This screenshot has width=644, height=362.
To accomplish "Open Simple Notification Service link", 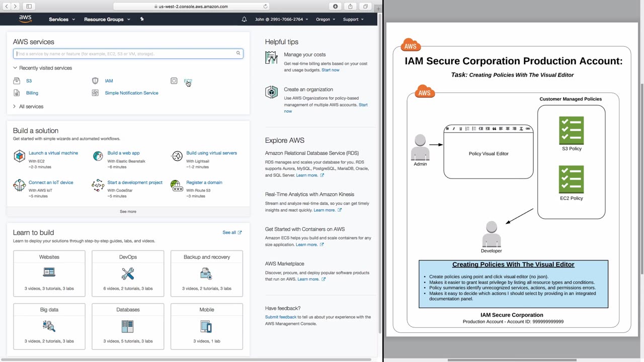I will click(131, 93).
